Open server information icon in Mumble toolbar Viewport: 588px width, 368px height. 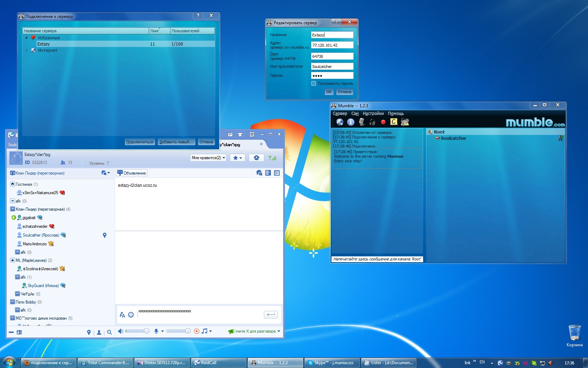click(x=351, y=122)
